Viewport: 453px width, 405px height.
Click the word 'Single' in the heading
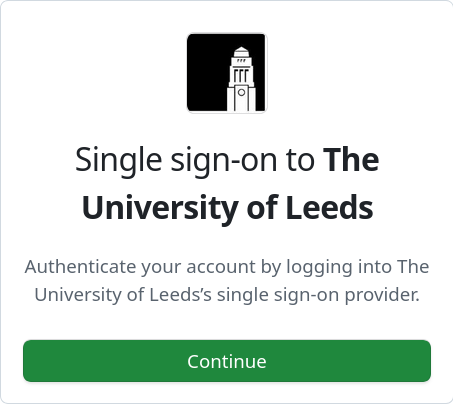(x=118, y=160)
